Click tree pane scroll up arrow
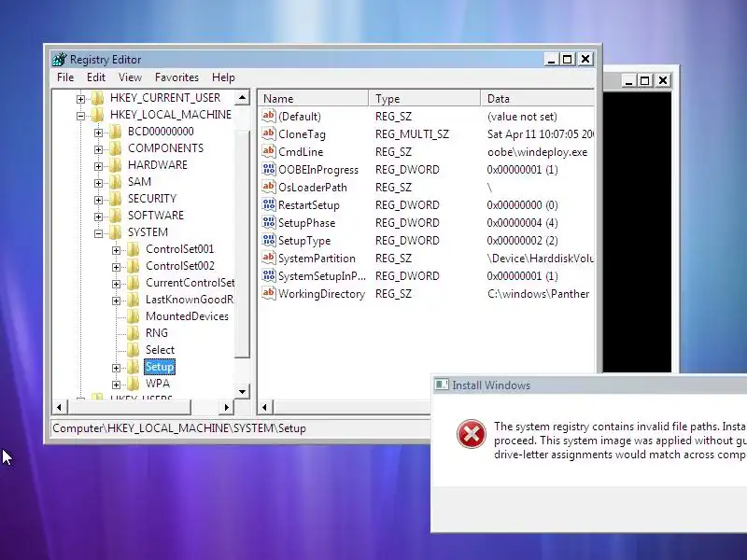Viewport: 747px width, 560px height. coord(243,98)
